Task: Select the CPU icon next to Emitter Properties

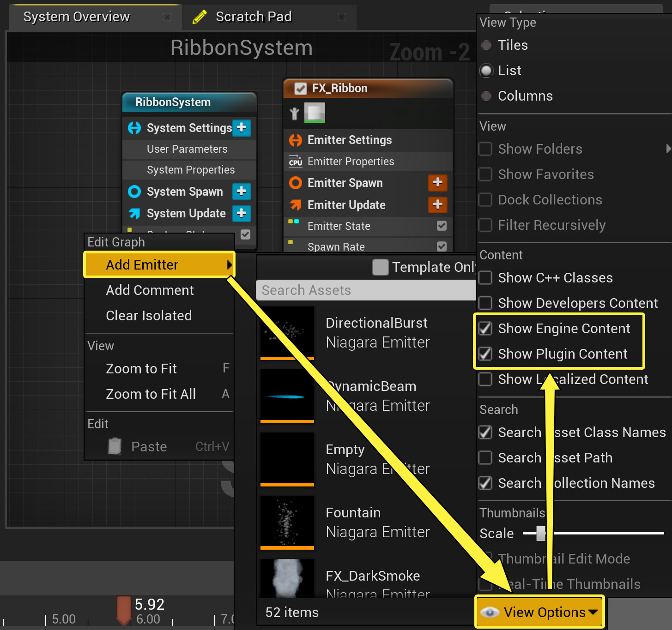Action: coord(296,162)
